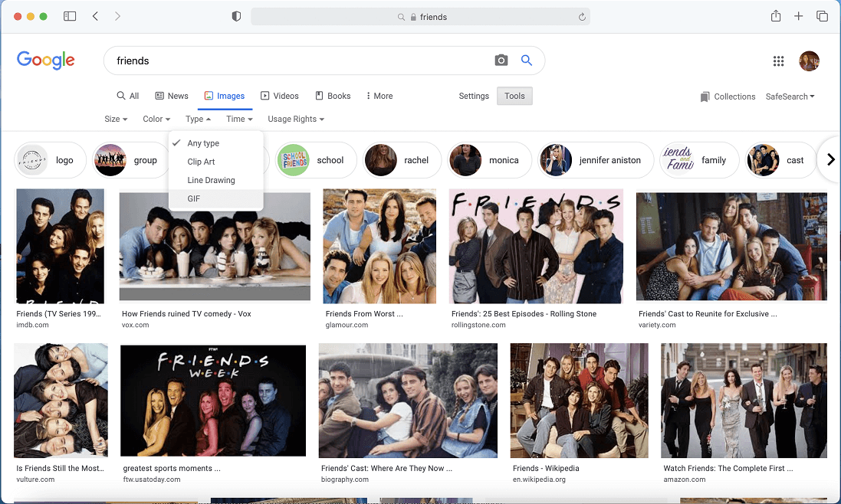This screenshot has height=504, width=841.
Task: Click the privacy shield icon
Action: tap(237, 16)
